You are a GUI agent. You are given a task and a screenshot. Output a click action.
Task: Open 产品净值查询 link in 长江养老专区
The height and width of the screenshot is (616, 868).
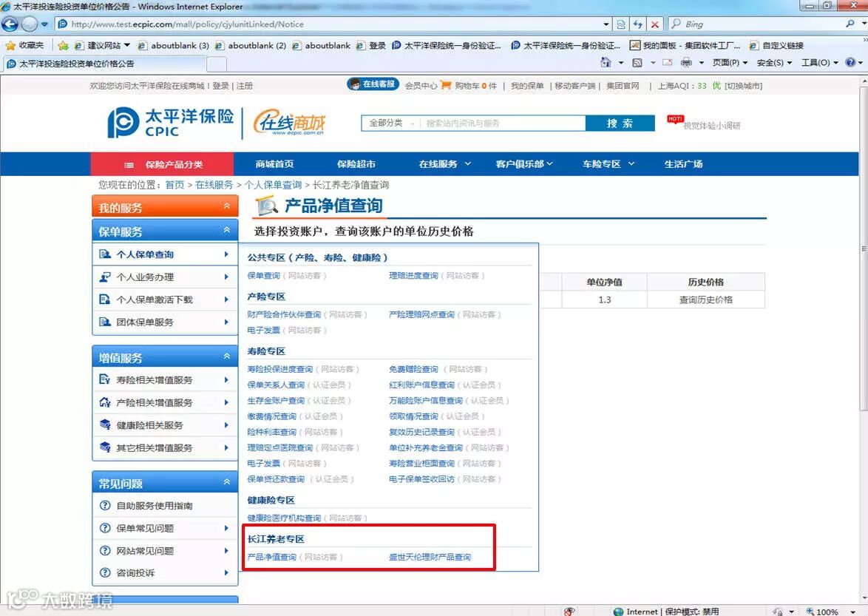[x=272, y=557]
